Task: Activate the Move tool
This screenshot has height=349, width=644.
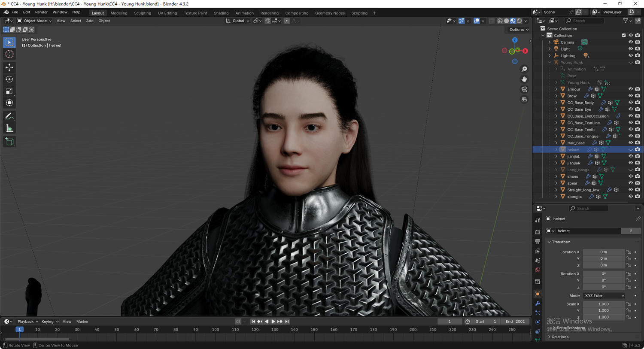Action: tap(9, 67)
